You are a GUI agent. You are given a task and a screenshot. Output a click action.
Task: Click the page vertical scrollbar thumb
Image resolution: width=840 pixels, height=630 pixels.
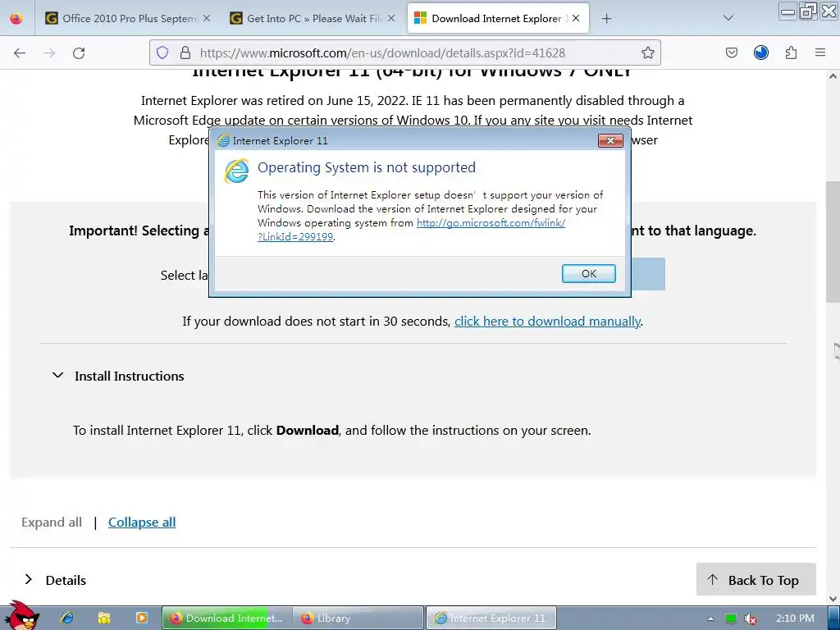833,242
